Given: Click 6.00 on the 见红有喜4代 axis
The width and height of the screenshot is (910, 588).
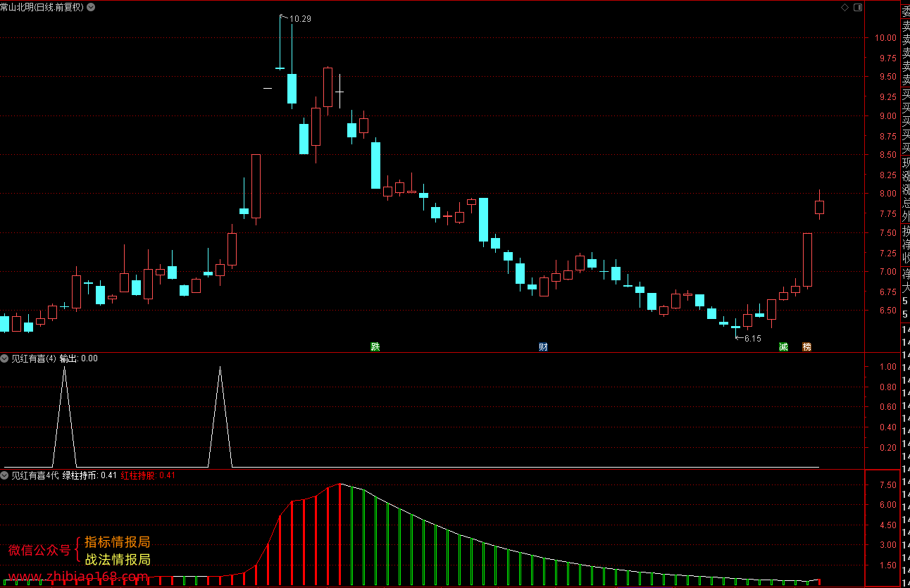Looking at the screenshot, I should point(887,505).
